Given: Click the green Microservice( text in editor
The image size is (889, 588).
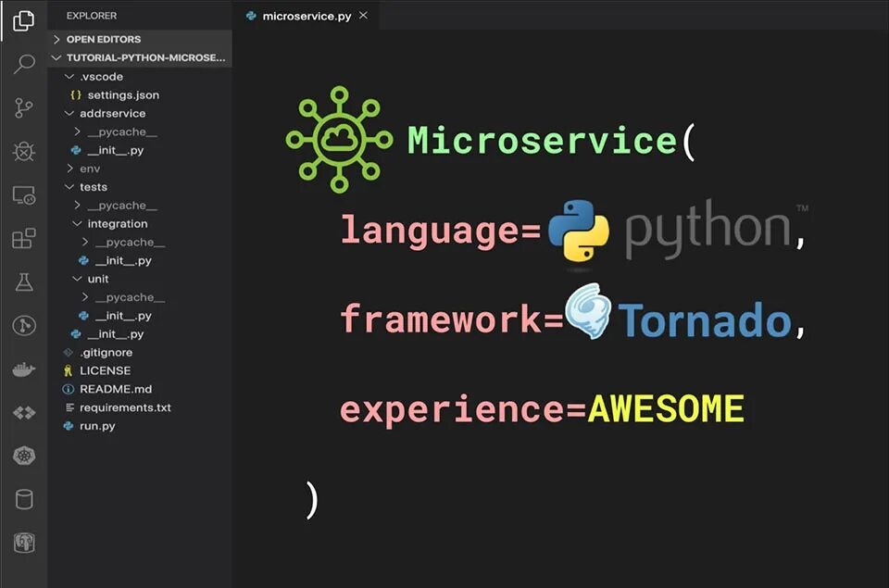Looking at the screenshot, I should coord(551,140).
